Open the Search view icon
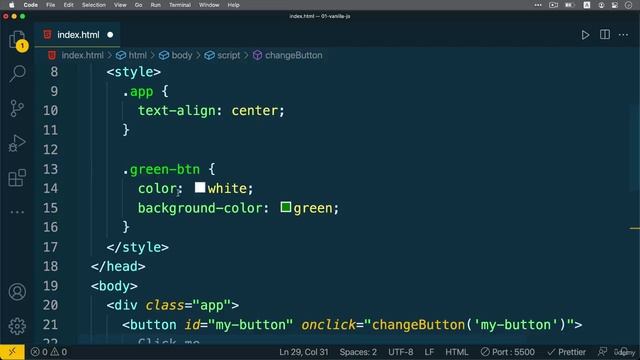640x360 pixels. tap(17, 73)
